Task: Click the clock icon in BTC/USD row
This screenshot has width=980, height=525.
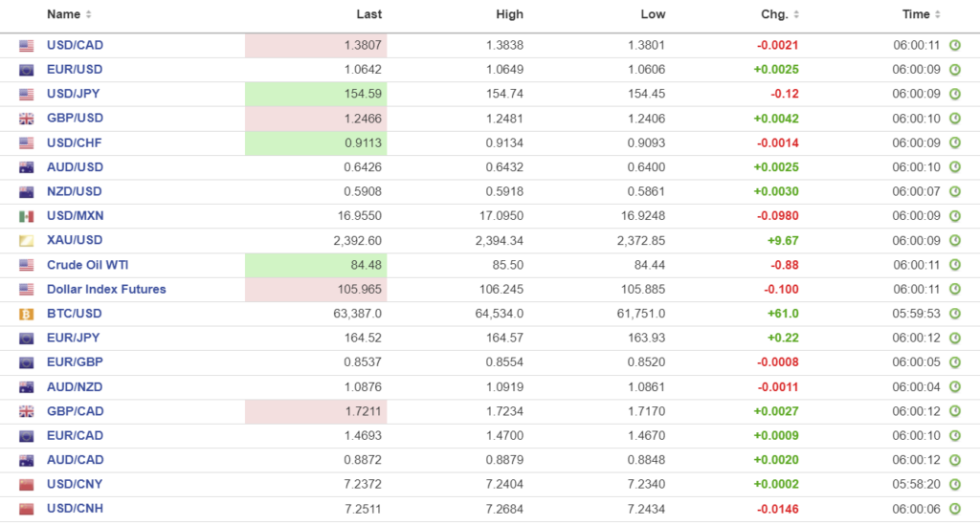Action: point(954,314)
